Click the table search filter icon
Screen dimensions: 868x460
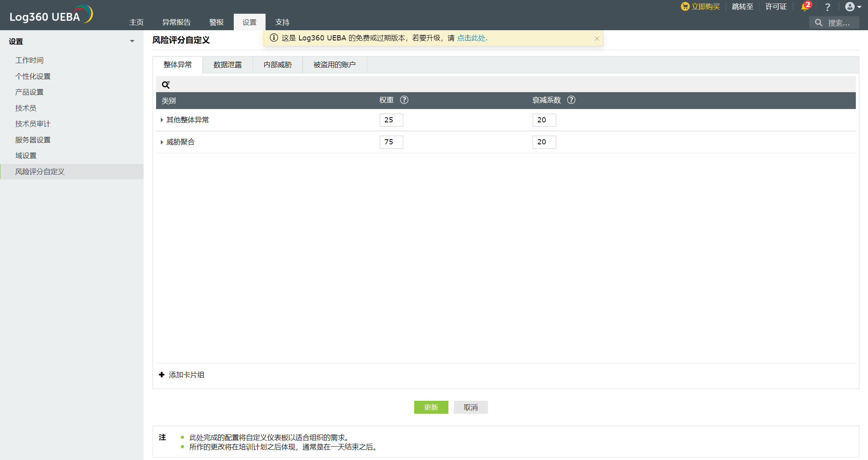166,85
